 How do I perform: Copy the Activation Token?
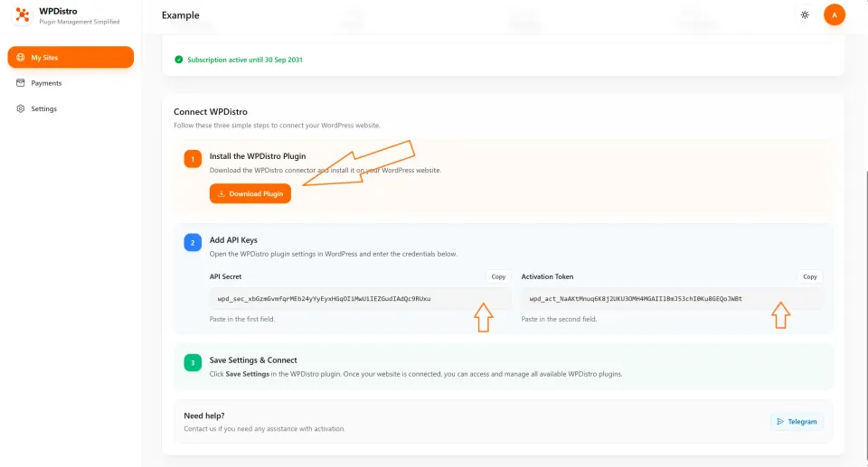coord(810,276)
